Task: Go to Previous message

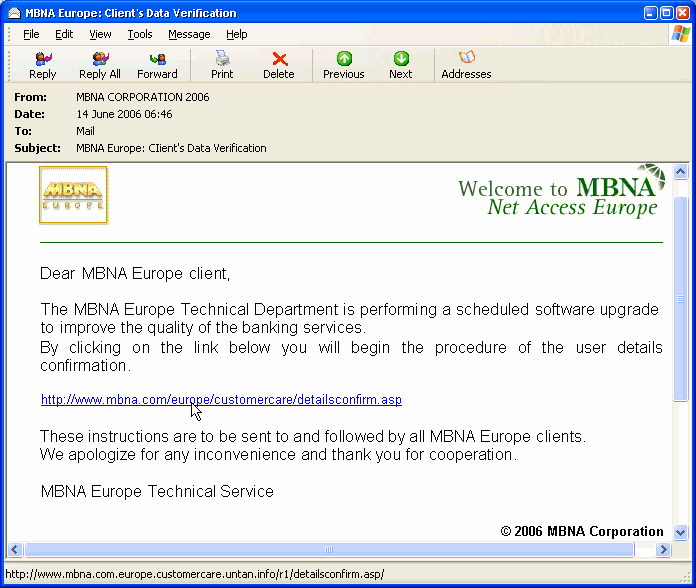Action: (344, 60)
